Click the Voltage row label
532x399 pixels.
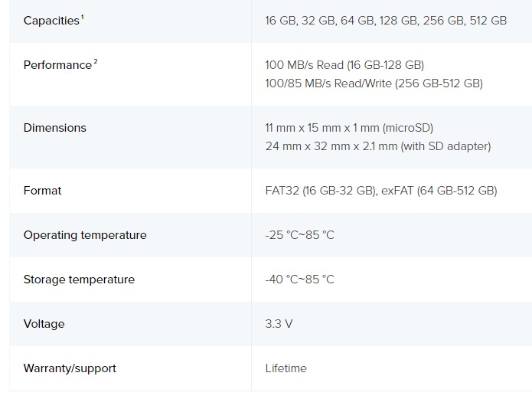(x=44, y=324)
